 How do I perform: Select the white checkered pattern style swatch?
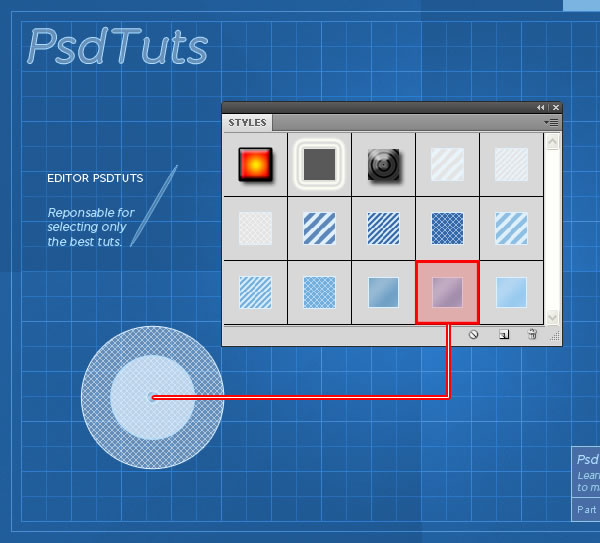click(x=255, y=228)
